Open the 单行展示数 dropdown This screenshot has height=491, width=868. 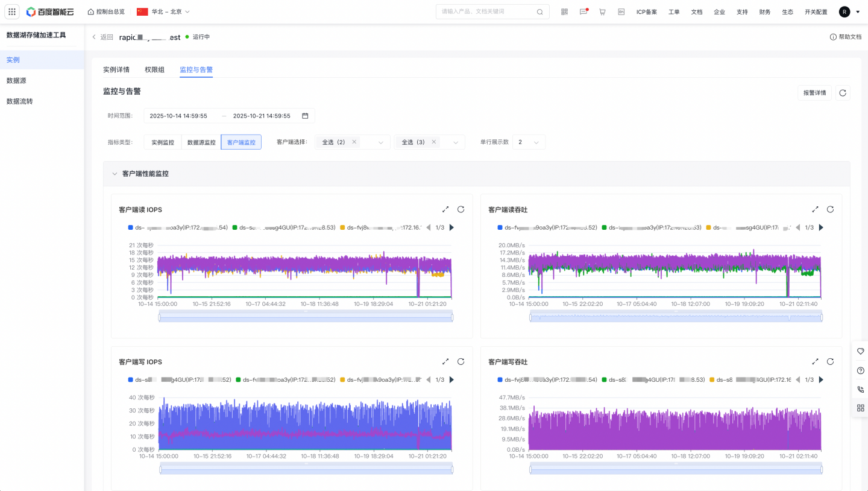coord(529,142)
